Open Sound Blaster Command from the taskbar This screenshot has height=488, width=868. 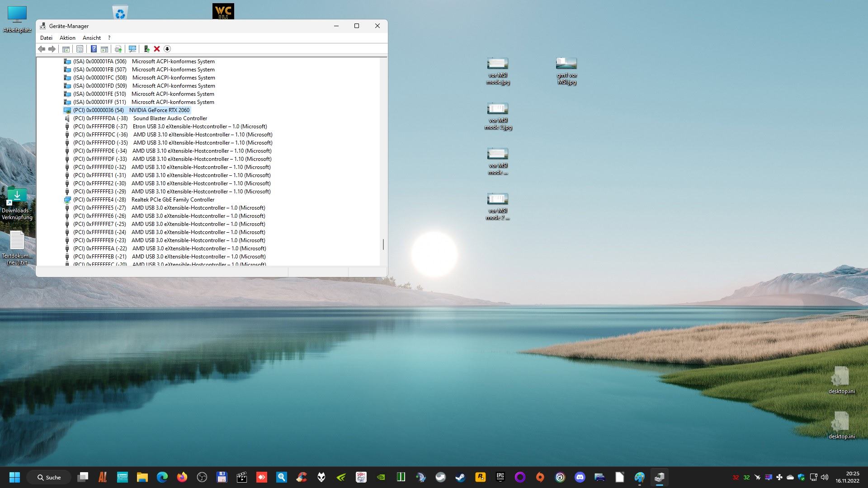pyautogui.click(x=123, y=477)
